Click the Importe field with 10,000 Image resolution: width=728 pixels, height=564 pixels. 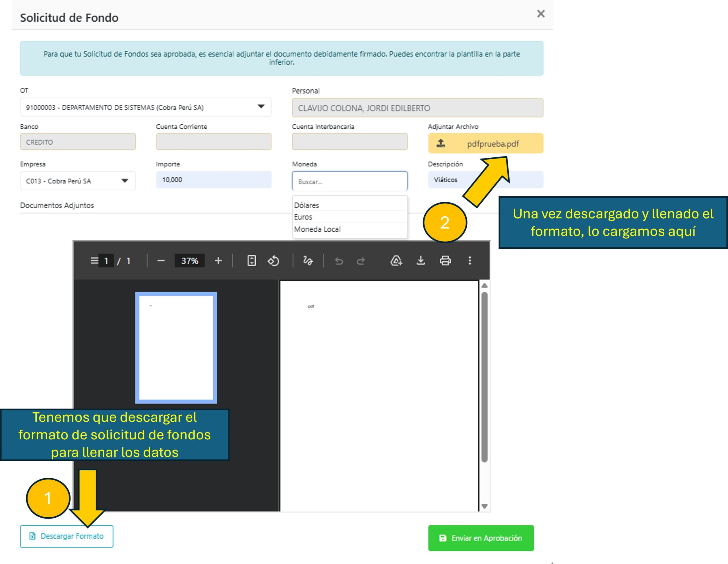tap(213, 180)
